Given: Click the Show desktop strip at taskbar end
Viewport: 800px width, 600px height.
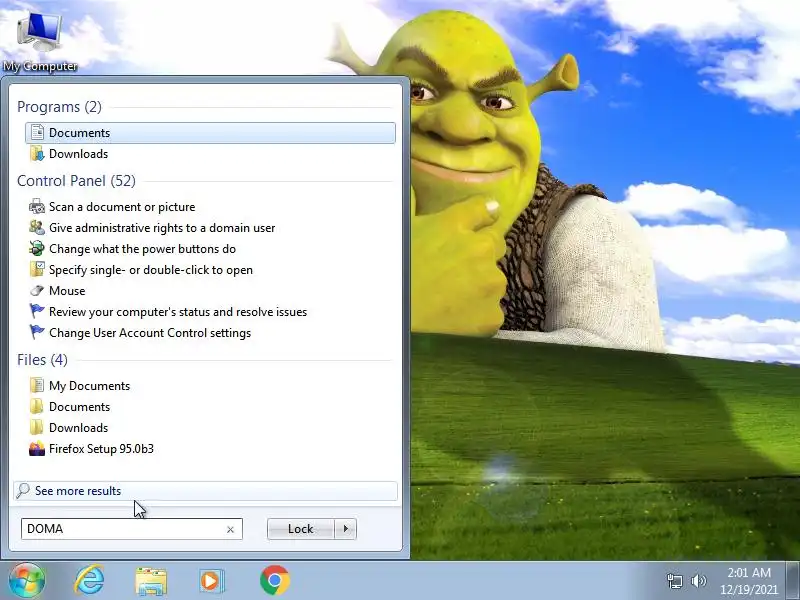Looking at the screenshot, I should [793, 580].
